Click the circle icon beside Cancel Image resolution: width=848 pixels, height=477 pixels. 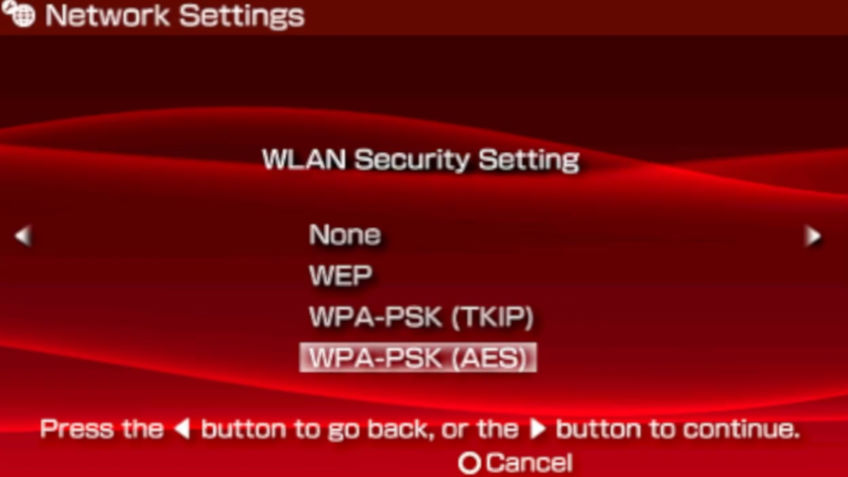(x=469, y=463)
